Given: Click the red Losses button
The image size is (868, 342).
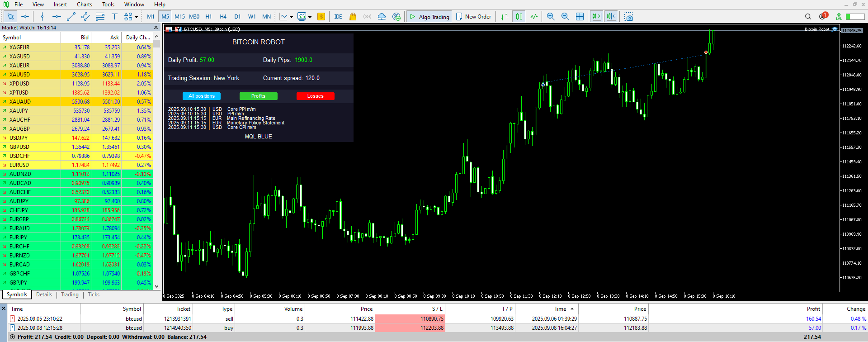Looking at the screenshot, I should pos(316,96).
